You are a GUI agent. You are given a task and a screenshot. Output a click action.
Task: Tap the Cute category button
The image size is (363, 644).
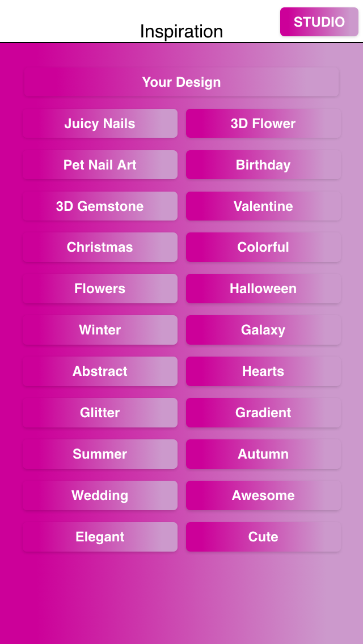click(x=263, y=537)
